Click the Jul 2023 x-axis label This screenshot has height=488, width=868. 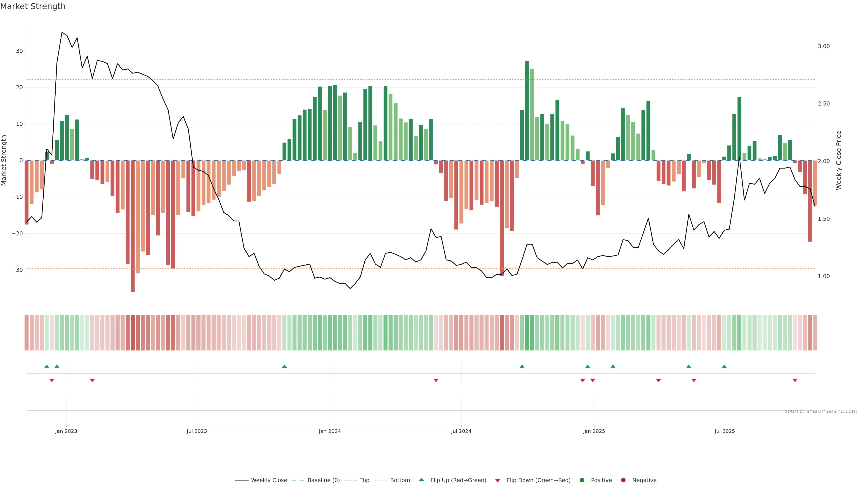click(197, 431)
